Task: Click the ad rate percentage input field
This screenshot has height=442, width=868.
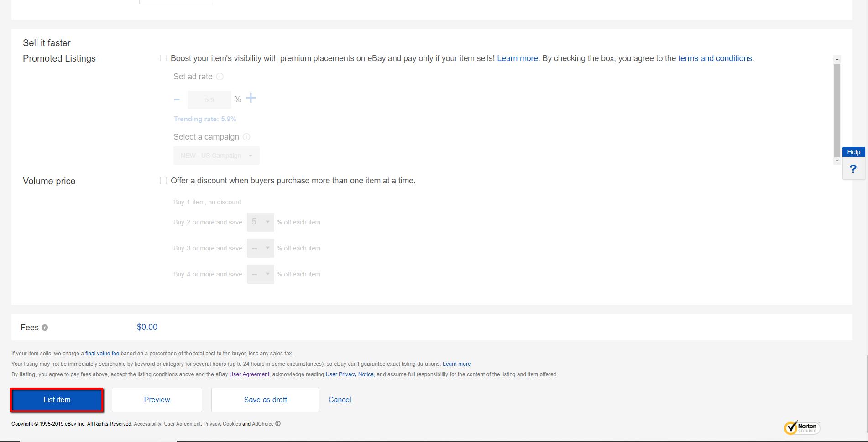Action: pos(209,100)
